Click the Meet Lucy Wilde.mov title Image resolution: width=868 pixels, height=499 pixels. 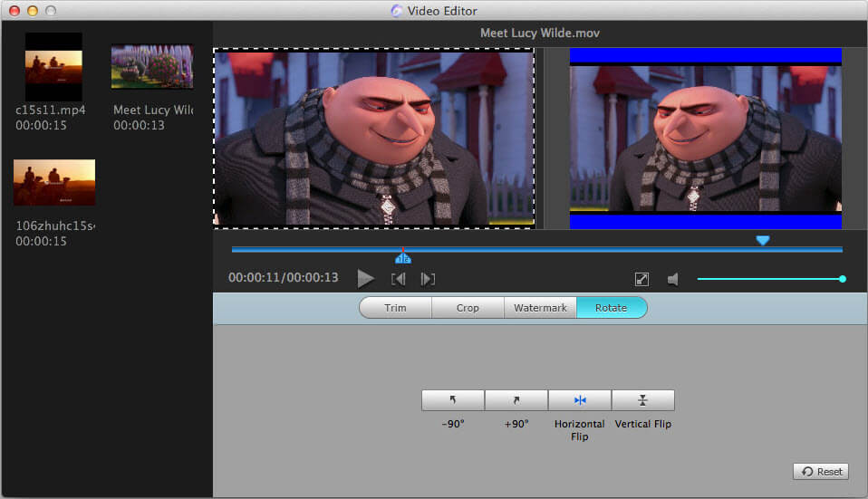[x=540, y=34]
